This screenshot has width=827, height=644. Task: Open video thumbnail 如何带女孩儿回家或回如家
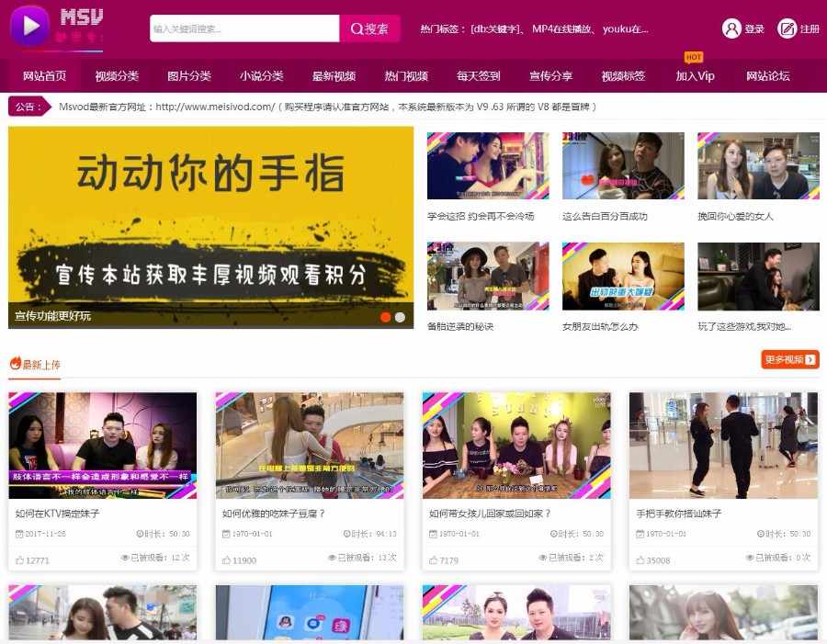[516, 446]
